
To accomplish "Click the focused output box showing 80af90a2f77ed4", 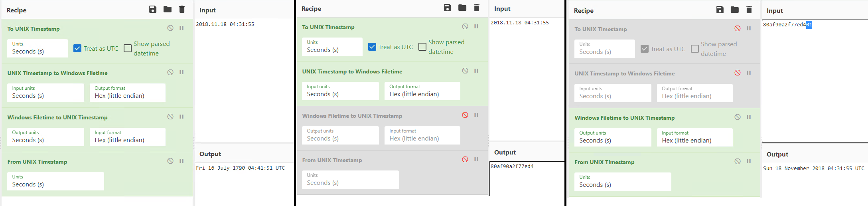I will [527, 178].
